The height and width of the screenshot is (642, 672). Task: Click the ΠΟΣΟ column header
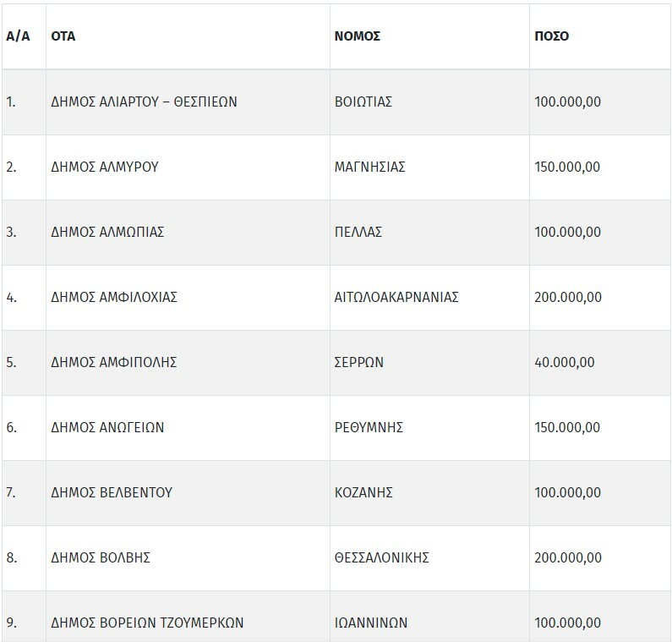[552, 37]
